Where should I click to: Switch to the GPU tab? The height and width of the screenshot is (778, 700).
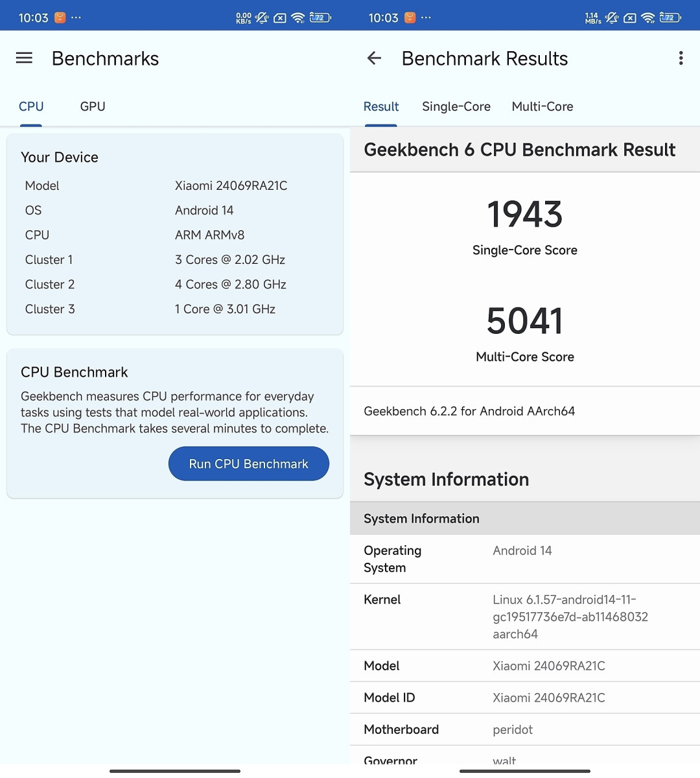tap(93, 106)
